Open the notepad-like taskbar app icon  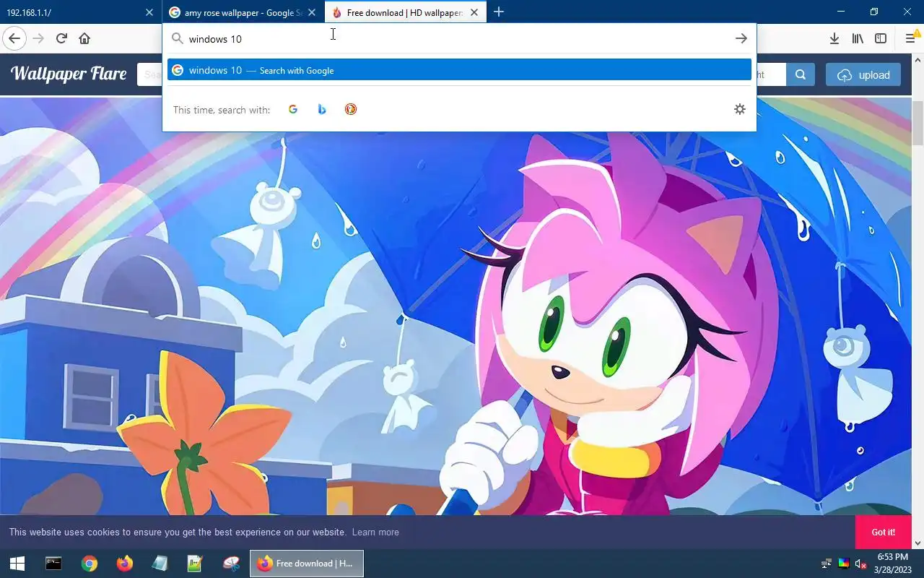[x=160, y=564]
